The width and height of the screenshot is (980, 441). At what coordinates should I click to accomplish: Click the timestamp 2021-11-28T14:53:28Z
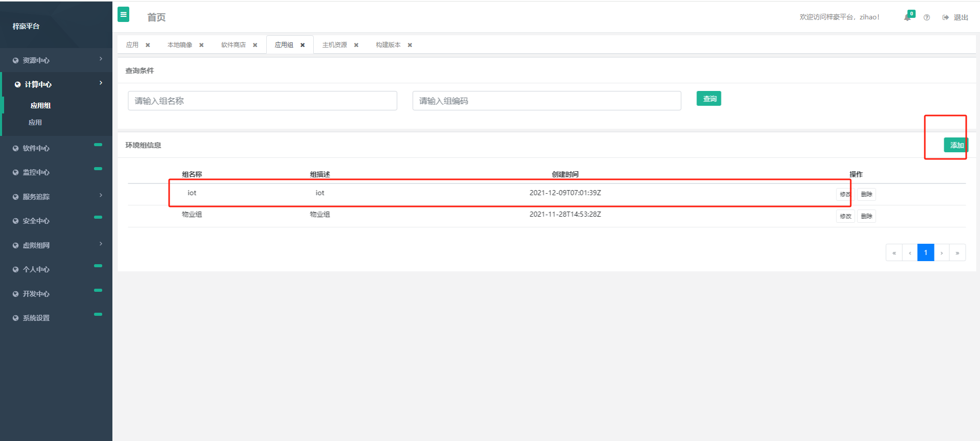click(x=565, y=214)
